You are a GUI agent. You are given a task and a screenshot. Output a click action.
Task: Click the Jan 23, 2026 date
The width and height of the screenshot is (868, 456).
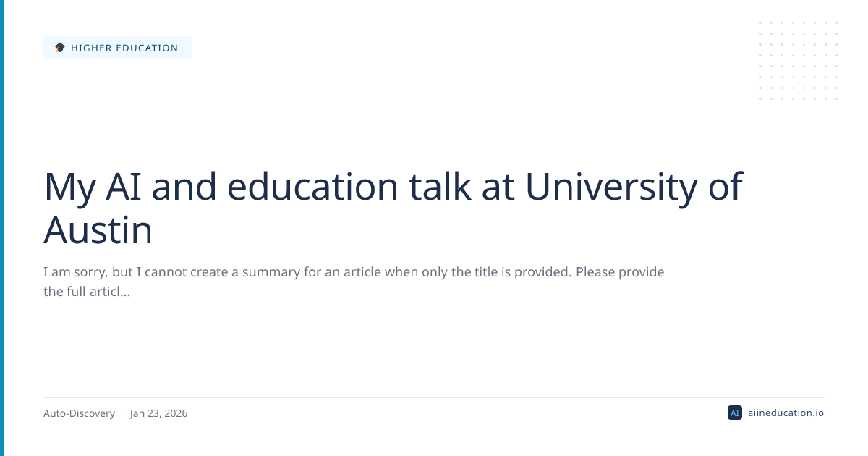158,413
